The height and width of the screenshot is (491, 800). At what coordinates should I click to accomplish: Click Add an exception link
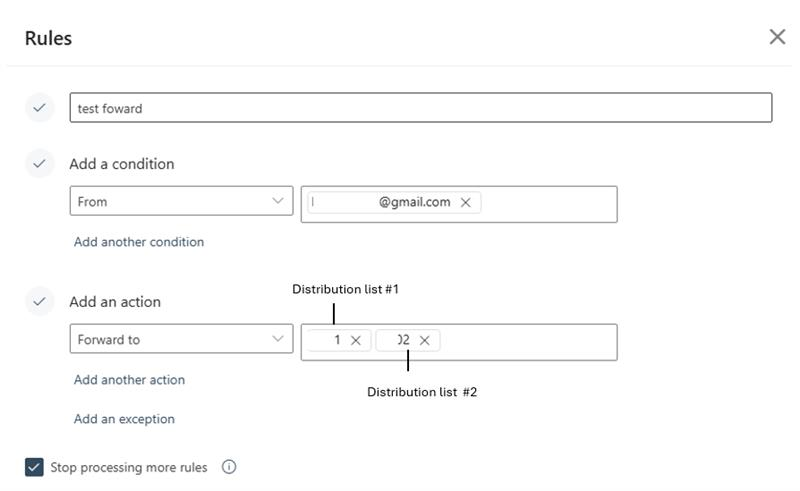coord(124,419)
